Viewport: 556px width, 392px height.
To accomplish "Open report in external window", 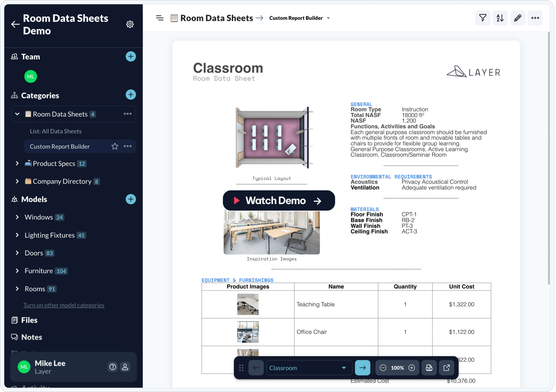I will [447, 368].
